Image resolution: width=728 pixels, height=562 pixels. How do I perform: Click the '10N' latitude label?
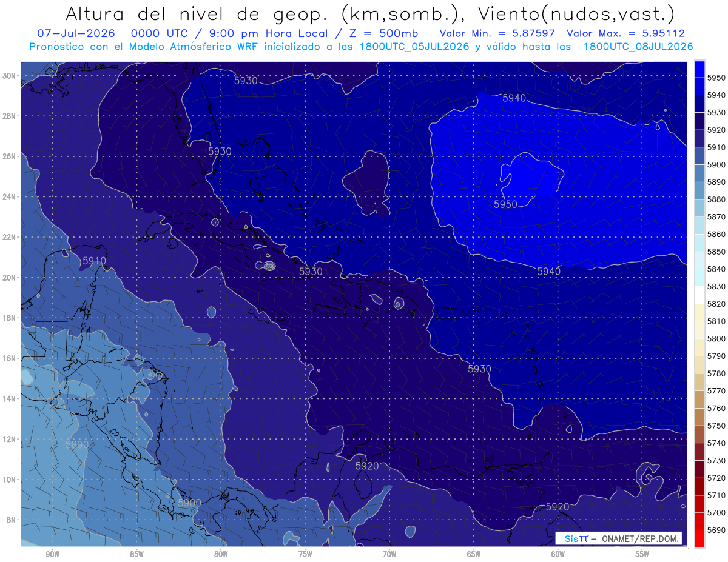tap(10, 479)
